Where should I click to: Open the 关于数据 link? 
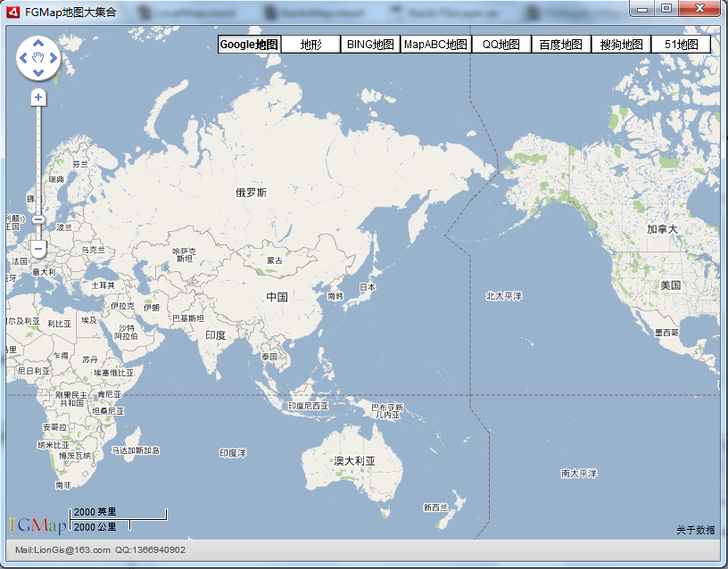696,530
